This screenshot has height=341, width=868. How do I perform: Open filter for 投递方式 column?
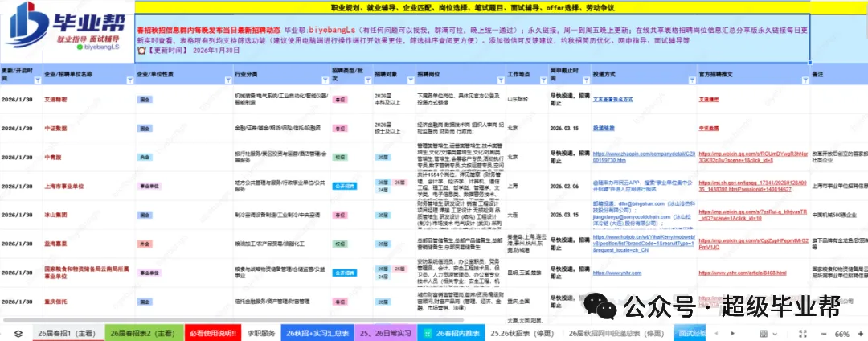pos(690,80)
